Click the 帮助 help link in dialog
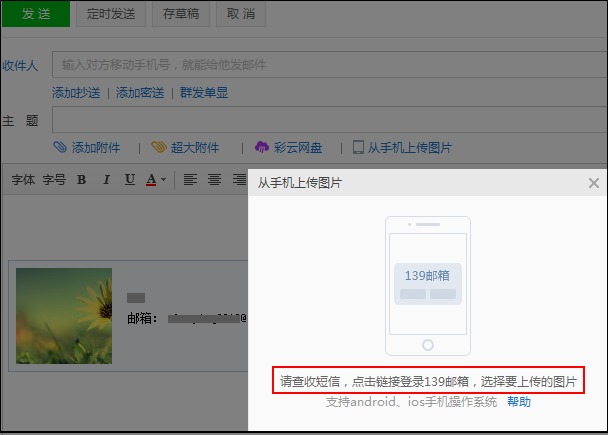Viewport: 608px width, 435px height. tap(519, 402)
